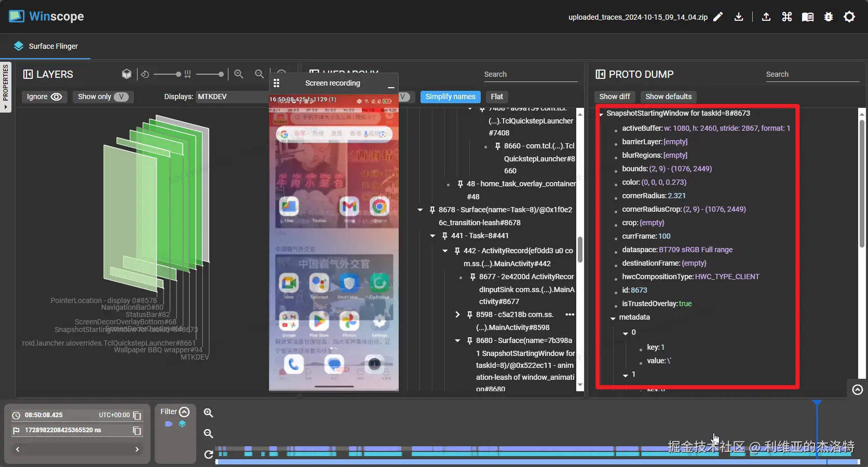This screenshot has width=868, height=467.
Task: Click the pencil icon to edit the trace filename
Action: pyautogui.click(x=718, y=17)
